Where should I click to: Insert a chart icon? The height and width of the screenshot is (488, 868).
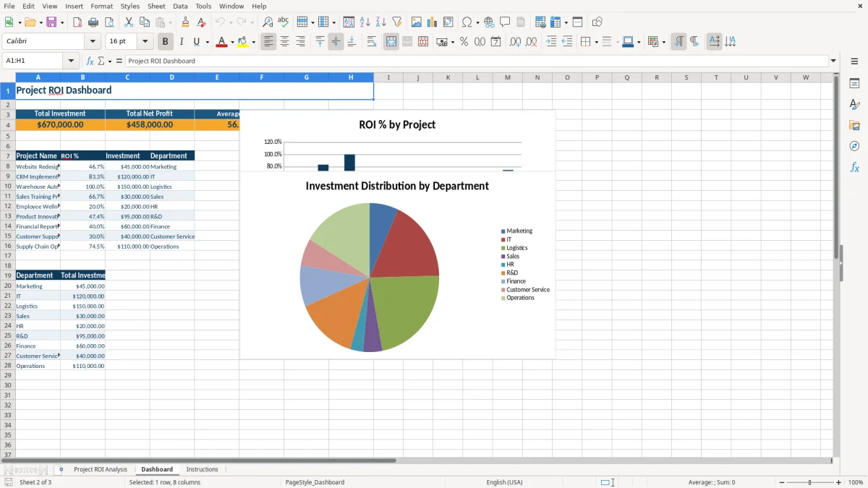432,22
